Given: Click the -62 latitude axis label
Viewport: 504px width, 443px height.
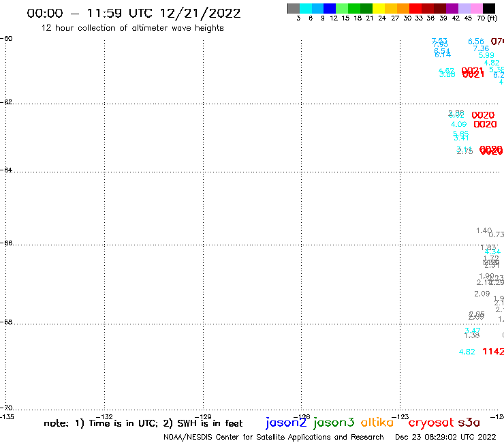Looking at the screenshot, I should [x=6, y=102].
